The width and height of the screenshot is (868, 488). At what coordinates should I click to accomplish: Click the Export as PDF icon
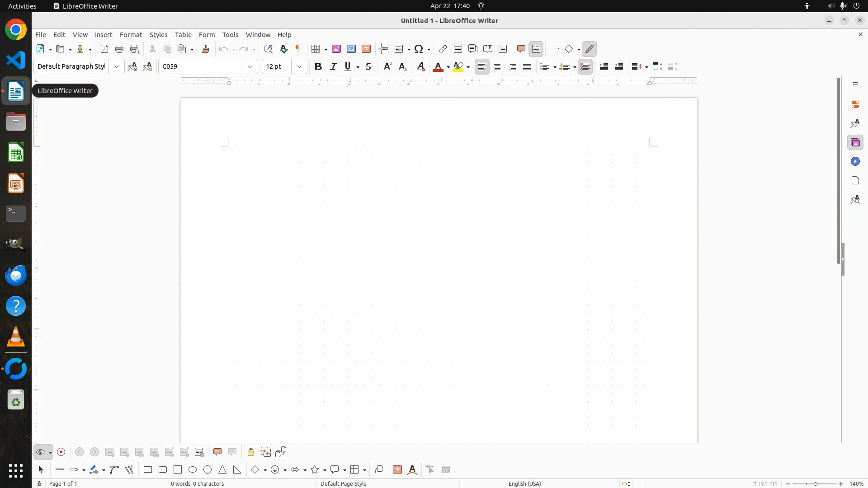coord(104,49)
